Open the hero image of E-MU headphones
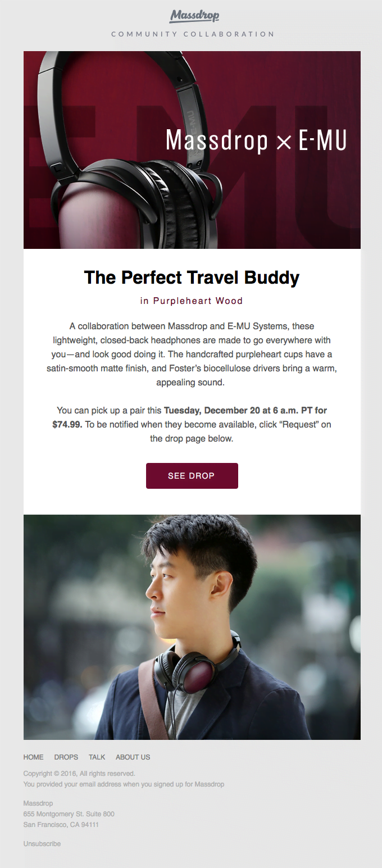382x868 pixels. click(x=192, y=149)
